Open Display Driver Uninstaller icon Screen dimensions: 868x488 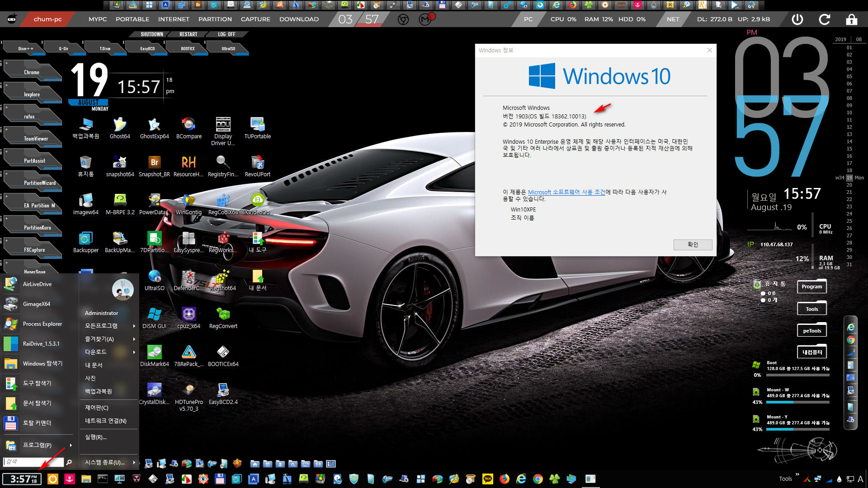[x=223, y=131]
